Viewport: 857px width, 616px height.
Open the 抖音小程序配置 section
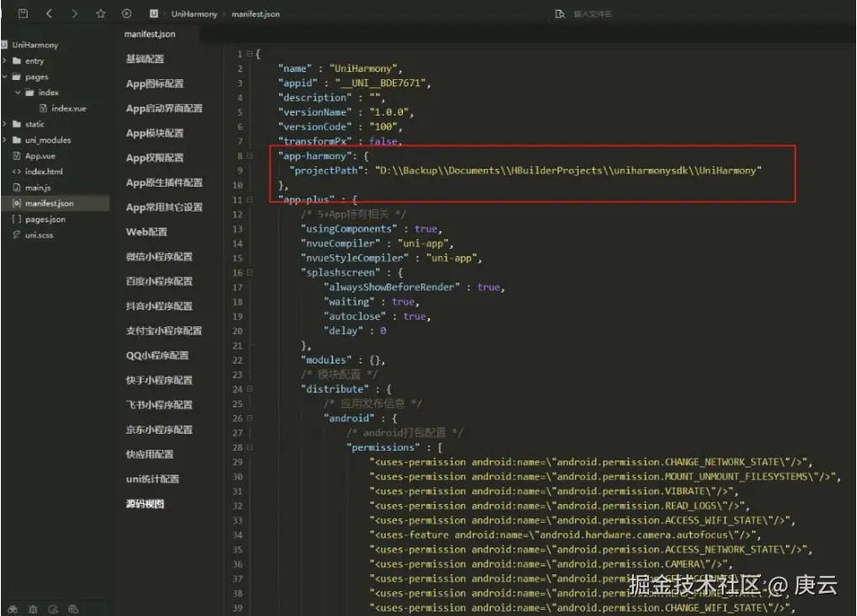click(159, 306)
